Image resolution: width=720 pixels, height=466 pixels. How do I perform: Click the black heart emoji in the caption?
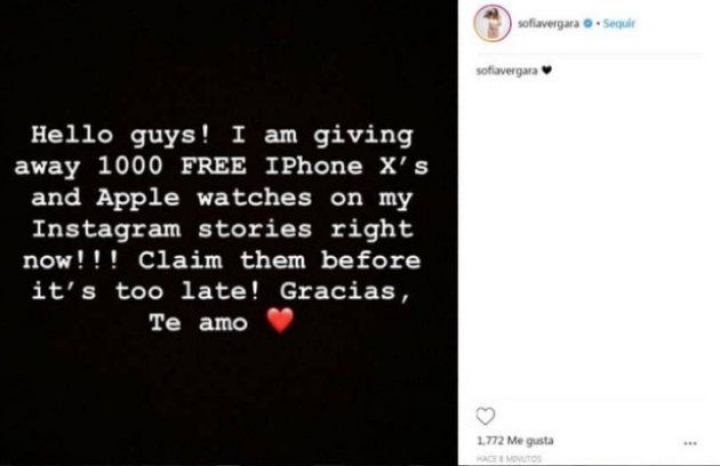click(546, 70)
